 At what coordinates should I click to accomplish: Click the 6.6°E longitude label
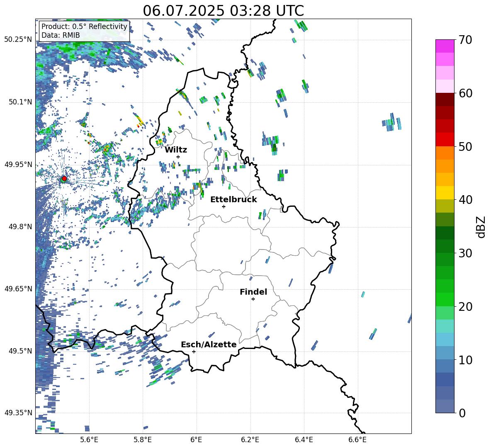point(357,440)
